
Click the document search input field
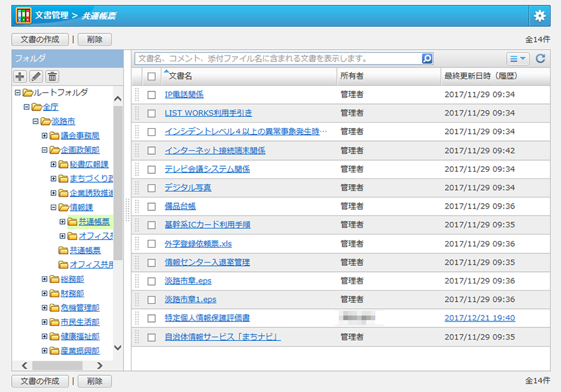[278, 59]
